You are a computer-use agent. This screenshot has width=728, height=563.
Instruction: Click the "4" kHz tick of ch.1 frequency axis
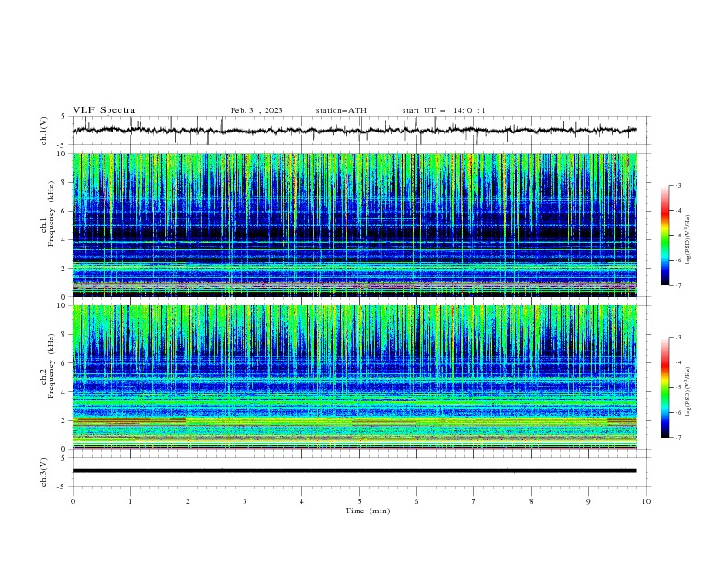pos(63,240)
